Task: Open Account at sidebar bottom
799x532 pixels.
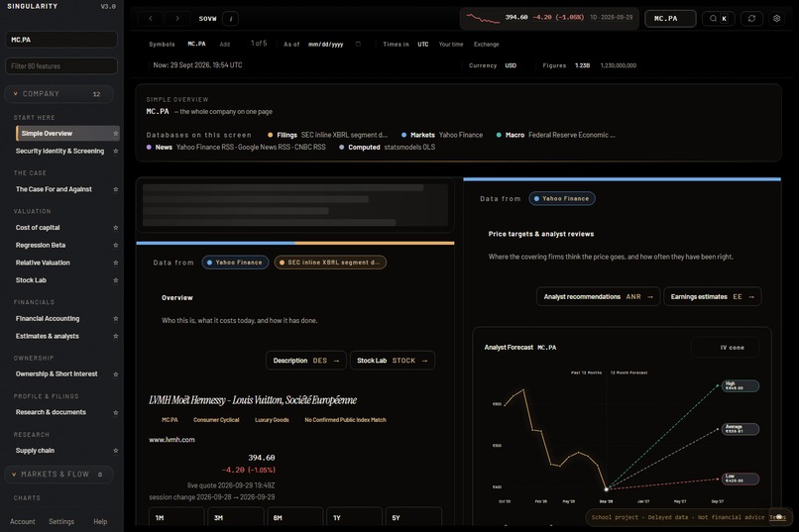Action: (x=23, y=522)
